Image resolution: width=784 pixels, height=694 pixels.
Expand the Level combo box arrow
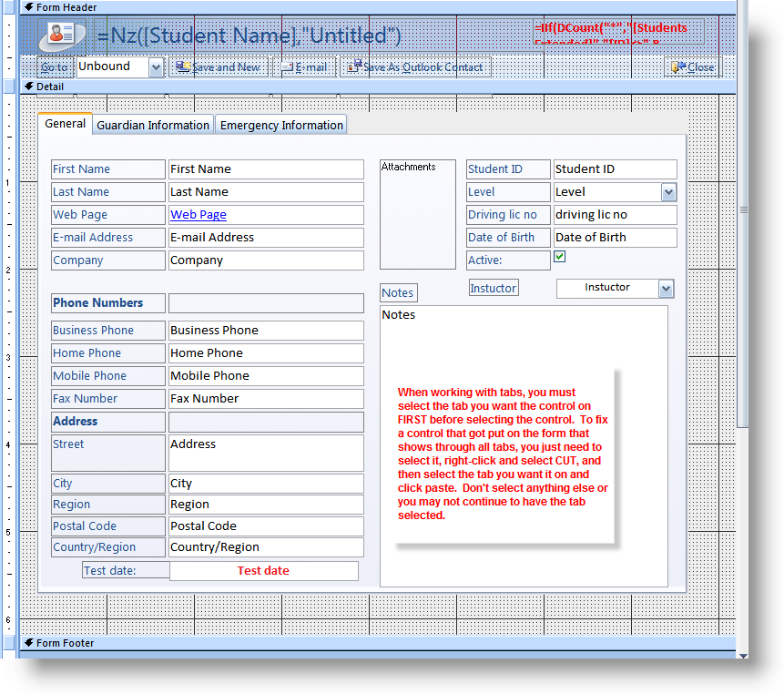coord(668,192)
